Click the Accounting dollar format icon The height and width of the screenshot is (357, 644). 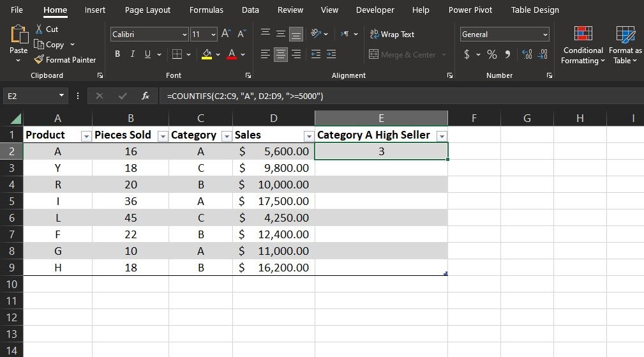[x=467, y=55]
